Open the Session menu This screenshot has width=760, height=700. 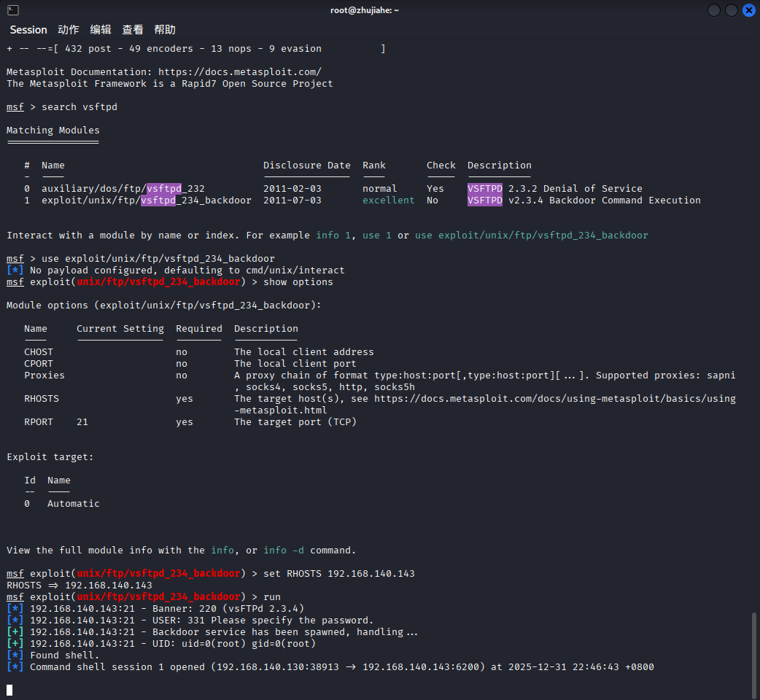(28, 30)
